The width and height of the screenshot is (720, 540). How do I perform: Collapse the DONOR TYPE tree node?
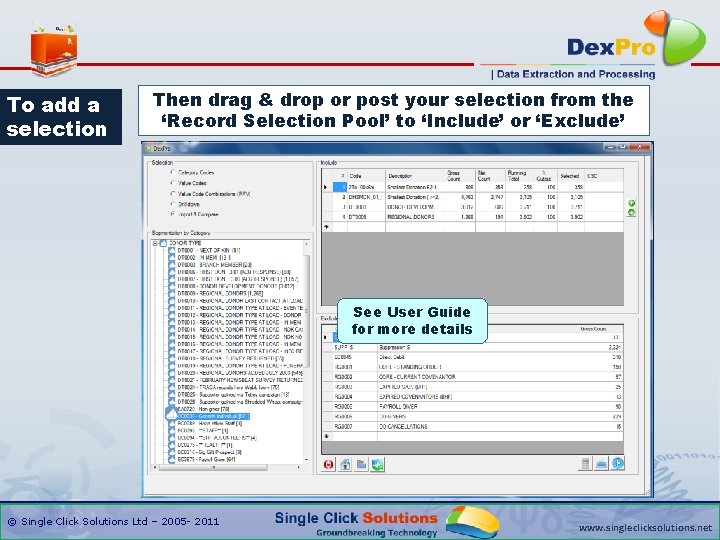click(156, 243)
